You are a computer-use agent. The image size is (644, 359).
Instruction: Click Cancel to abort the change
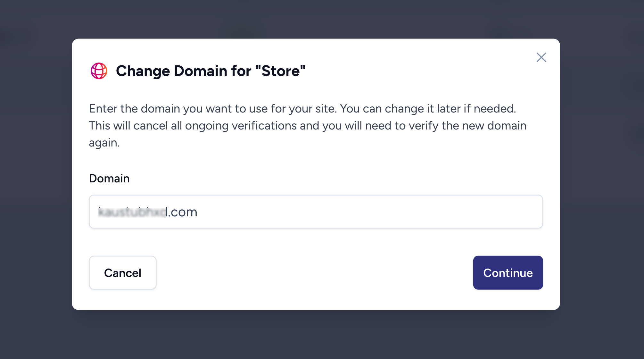pyautogui.click(x=122, y=273)
